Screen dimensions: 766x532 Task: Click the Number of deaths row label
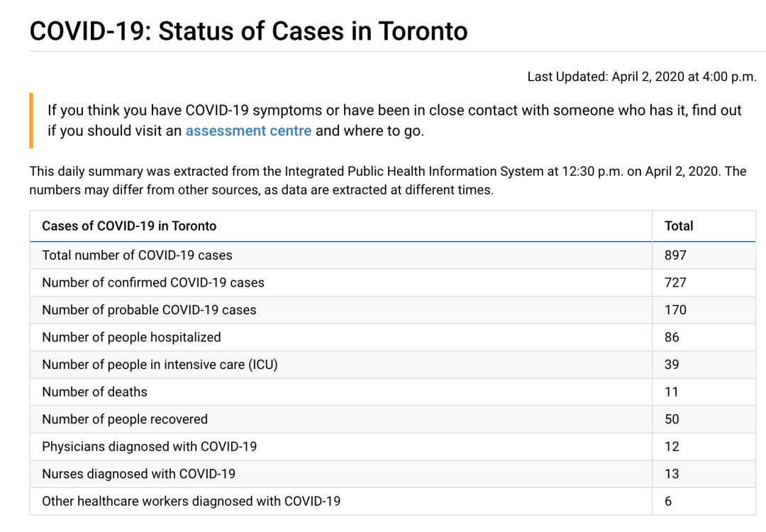click(x=94, y=392)
